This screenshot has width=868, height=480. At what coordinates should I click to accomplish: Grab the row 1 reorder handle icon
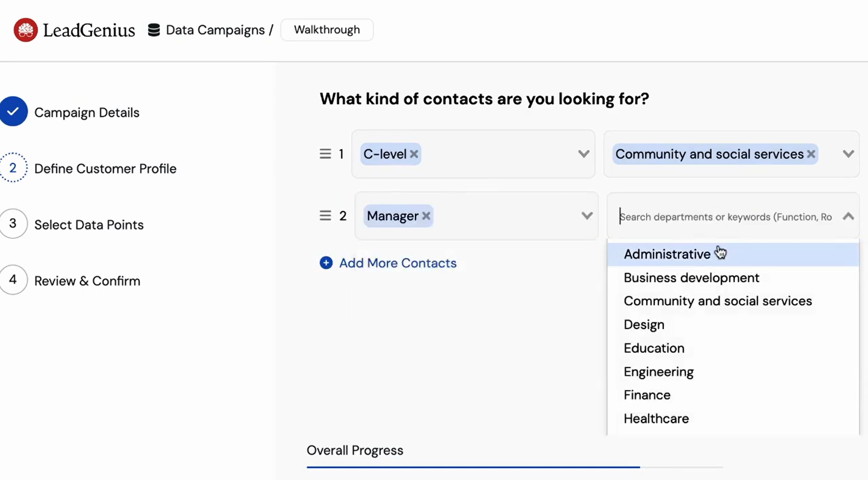click(x=325, y=154)
